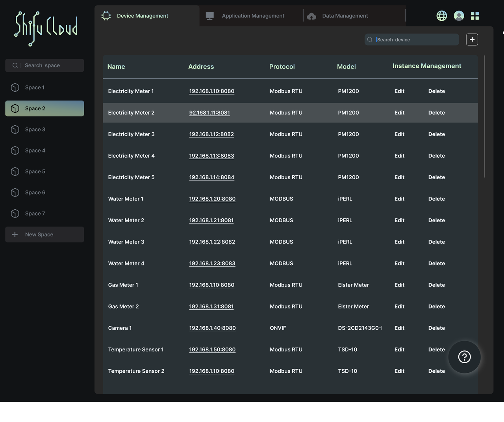Switch to the Application Management tab
The height and width of the screenshot is (422, 504).
252,16
